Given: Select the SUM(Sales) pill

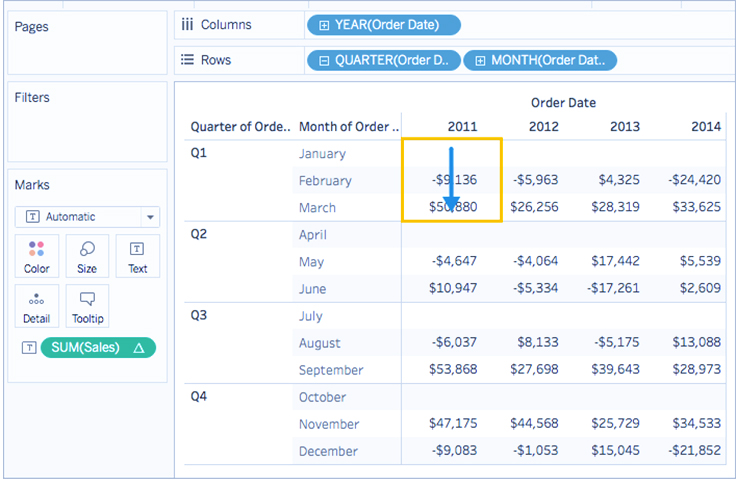Looking at the screenshot, I should [x=98, y=348].
